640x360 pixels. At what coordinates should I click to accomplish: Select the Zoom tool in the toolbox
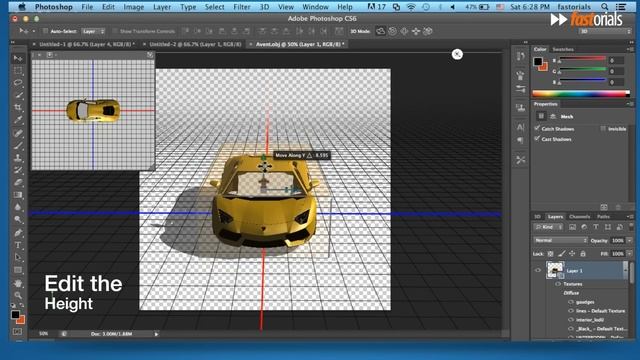click(18, 295)
